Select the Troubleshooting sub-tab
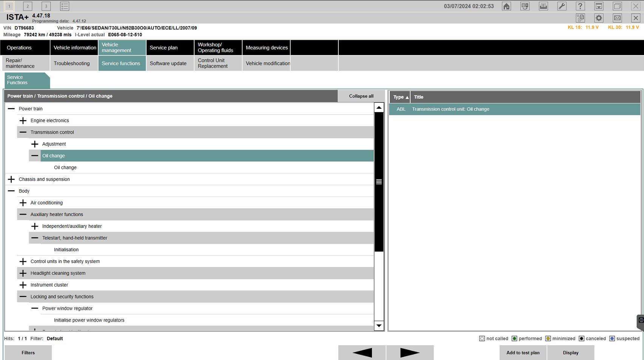The image size is (644, 360). pos(72,63)
